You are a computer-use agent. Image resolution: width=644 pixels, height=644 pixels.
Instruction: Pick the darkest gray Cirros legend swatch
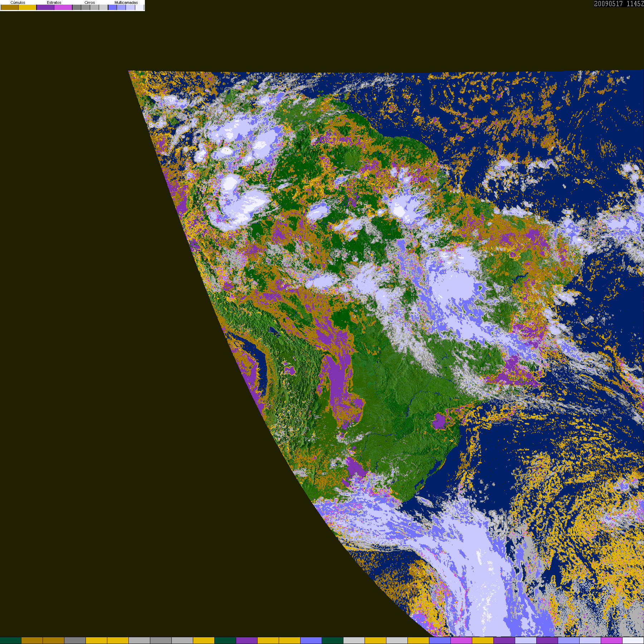coord(77,7)
